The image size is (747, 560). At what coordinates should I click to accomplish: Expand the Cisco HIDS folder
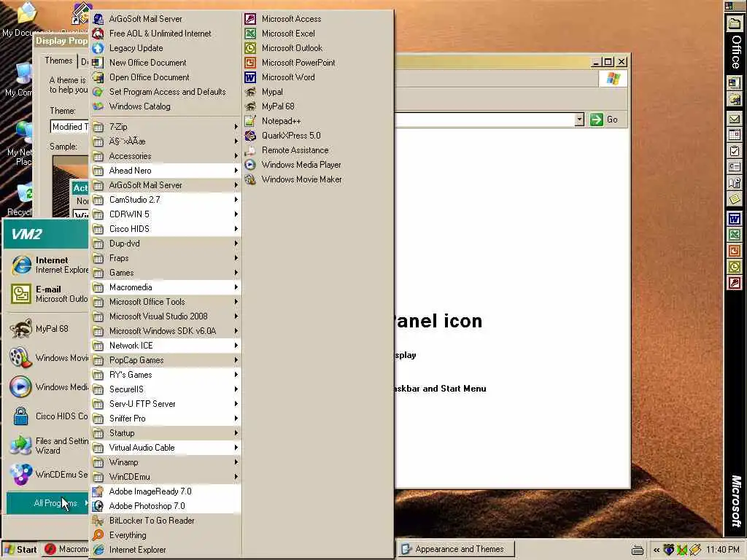[166, 228]
